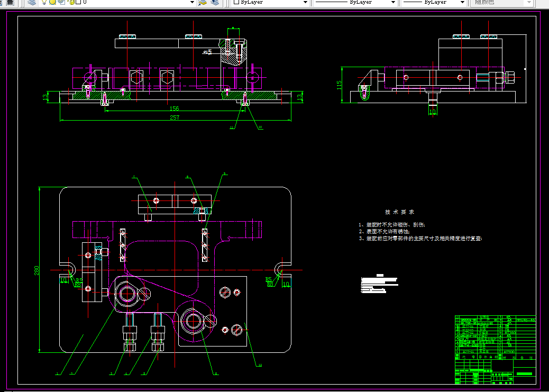
Task: Toggle layer 0 on/off lightbulb
Action: pos(44,2)
